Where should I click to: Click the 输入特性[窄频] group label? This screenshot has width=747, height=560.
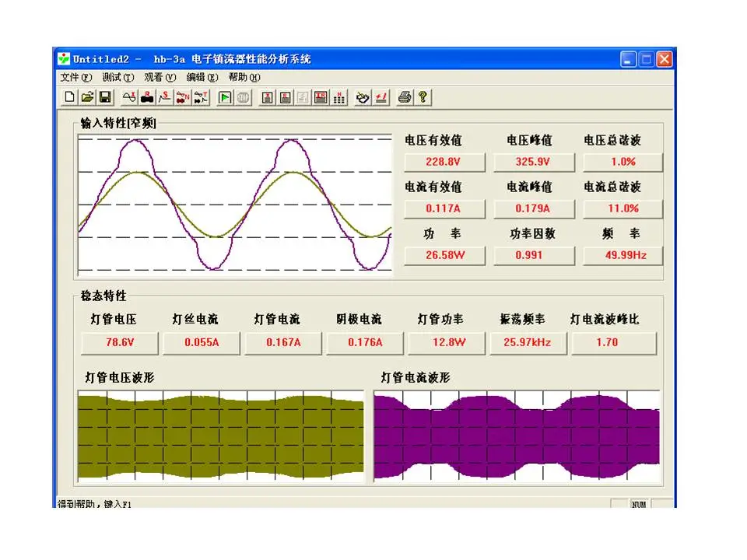click(x=118, y=124)
